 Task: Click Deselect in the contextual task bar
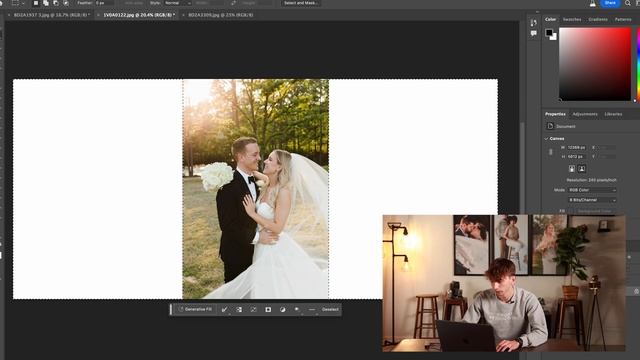(x=330, y=309)
